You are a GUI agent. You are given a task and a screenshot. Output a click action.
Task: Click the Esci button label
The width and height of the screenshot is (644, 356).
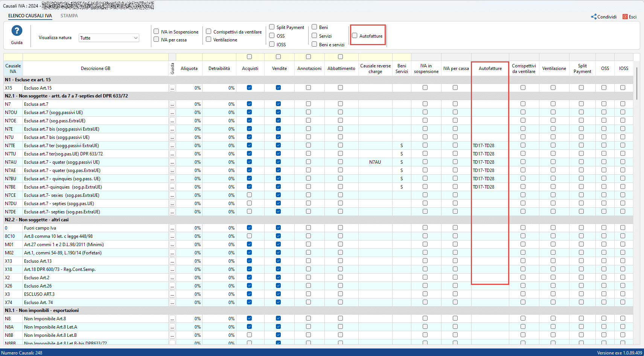pyautogui.click(x=633, y=17)
